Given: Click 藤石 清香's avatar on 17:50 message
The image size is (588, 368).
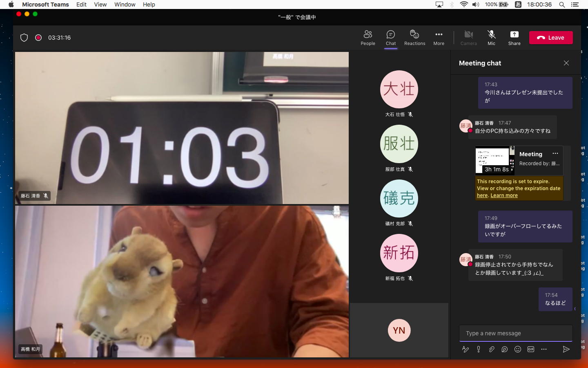Looking at the screenshot, I should pos(466,260).
